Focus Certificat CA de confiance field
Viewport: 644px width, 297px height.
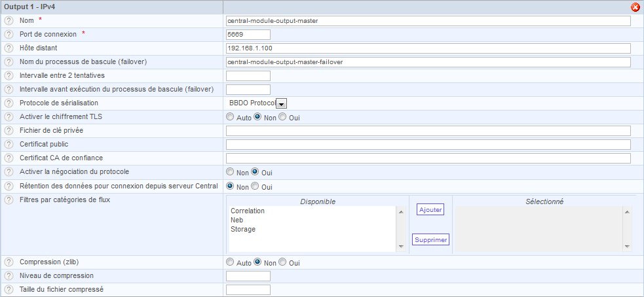tap(428, 158)
